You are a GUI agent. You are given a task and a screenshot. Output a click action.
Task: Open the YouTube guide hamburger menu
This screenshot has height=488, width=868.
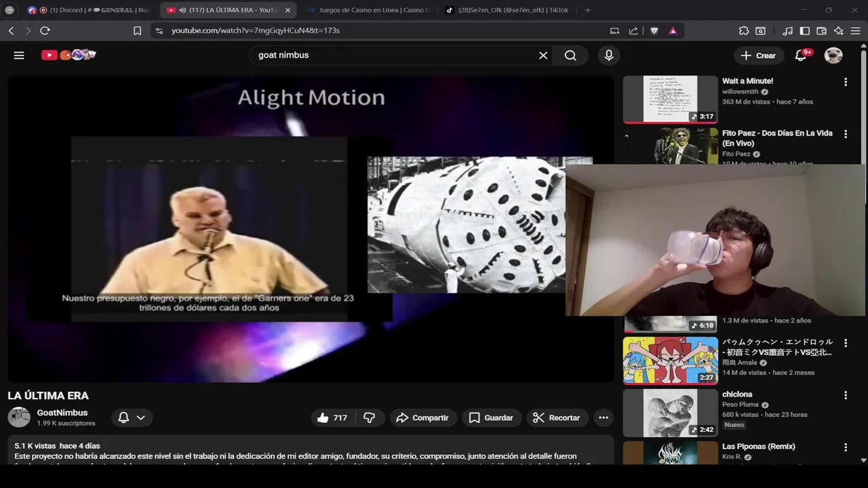pyautogui.click(x=19, y=56)
